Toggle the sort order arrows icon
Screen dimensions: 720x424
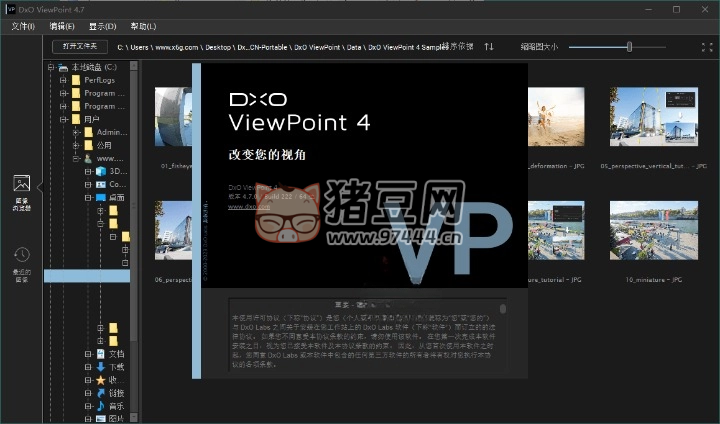pyautogui.click(x=489, y=46)
